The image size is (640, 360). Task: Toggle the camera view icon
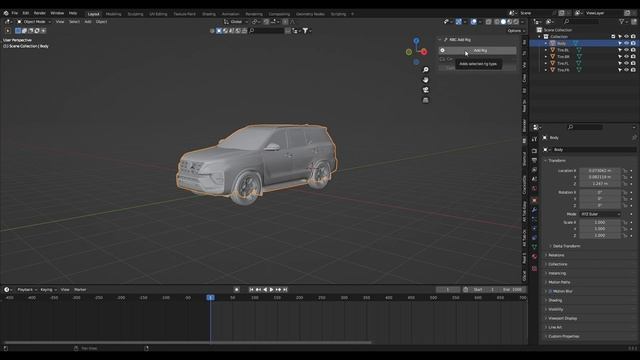(x=425, y=90)
